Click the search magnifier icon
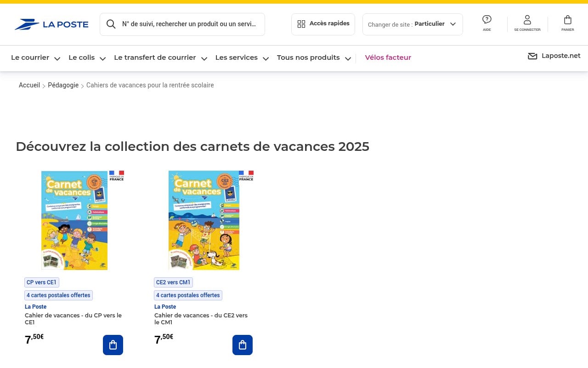 click(111, 24)
